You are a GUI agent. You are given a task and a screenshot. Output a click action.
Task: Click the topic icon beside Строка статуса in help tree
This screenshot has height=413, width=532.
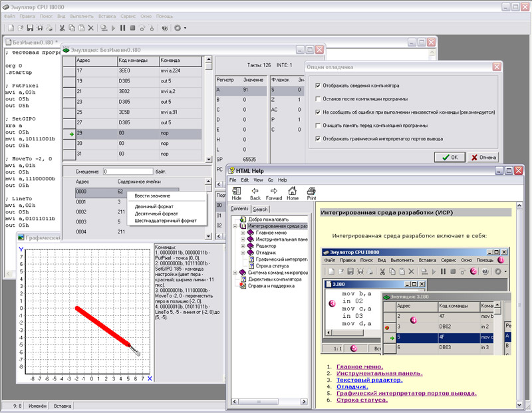coord(251,266)
